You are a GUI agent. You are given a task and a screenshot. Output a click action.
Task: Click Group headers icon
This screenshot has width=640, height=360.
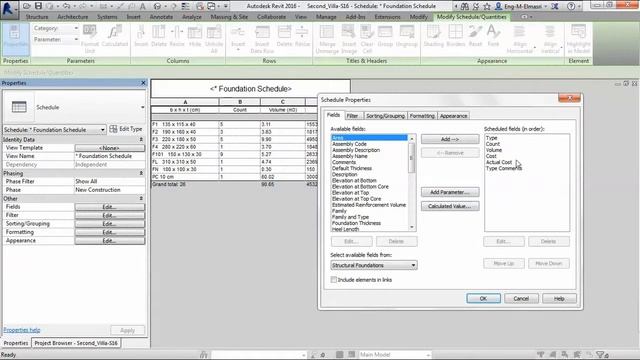tap(385, 36)
